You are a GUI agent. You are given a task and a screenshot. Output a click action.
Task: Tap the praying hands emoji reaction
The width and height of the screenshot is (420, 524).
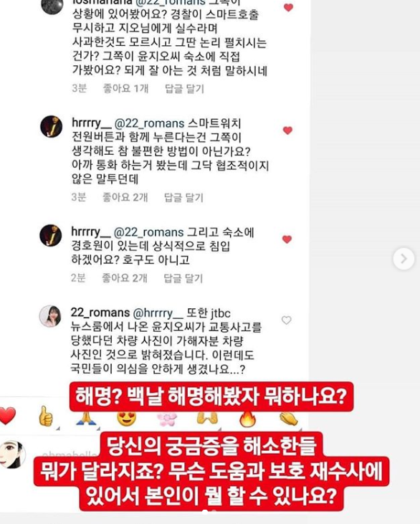tap(86, 419)
